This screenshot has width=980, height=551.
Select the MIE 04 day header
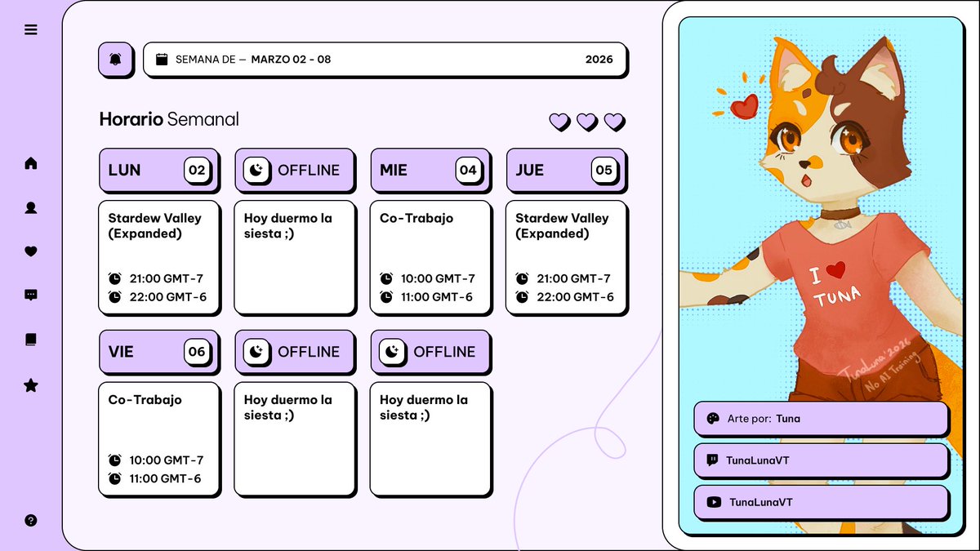430,170
